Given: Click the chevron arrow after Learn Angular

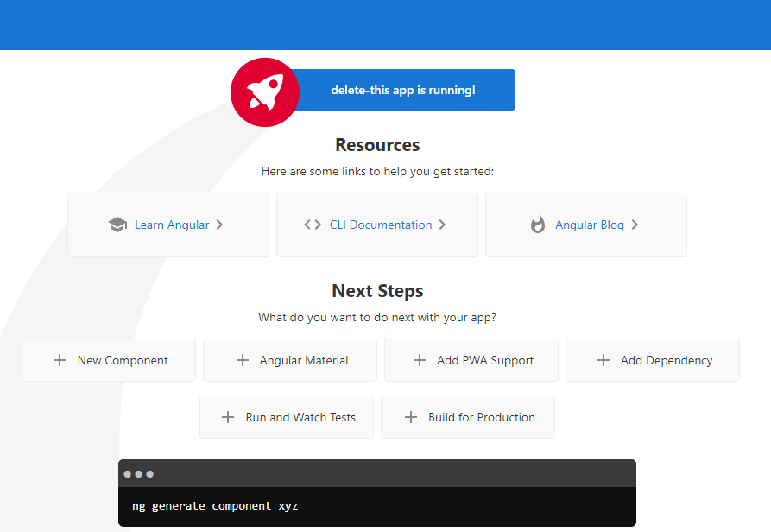Looking at the screenshot, I should coord(219,225).
